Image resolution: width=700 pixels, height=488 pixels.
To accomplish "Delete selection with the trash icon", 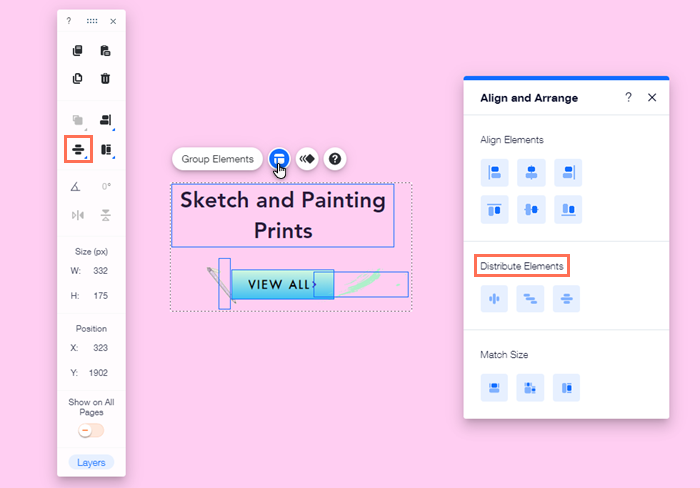I will coord(105,79).
